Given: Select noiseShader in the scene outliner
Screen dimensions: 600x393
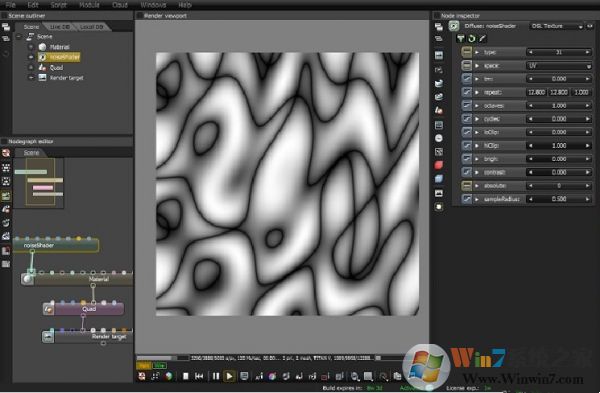Looking at the screenshot, I should tap(64, 57).
